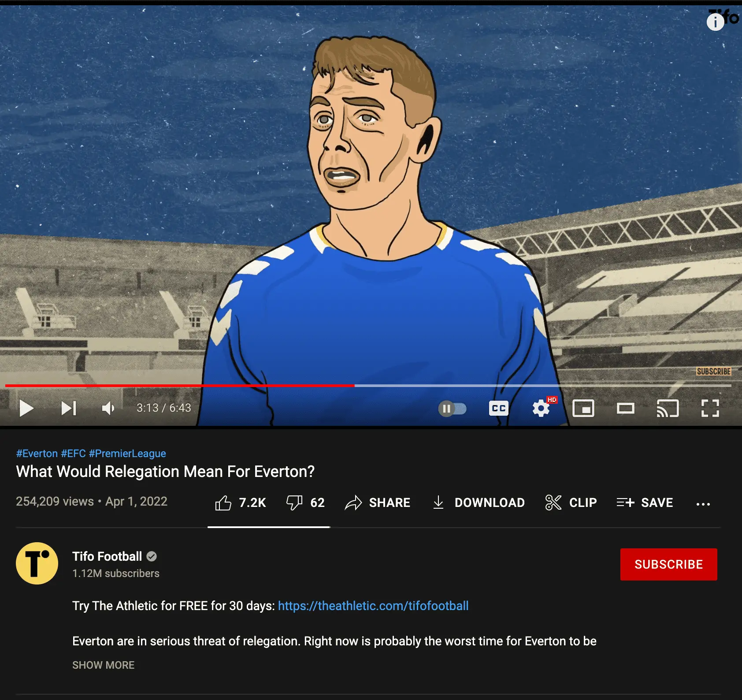Turn on closed captions (CC)
Viewport: 742px width, 700px height.
(498, 409)
